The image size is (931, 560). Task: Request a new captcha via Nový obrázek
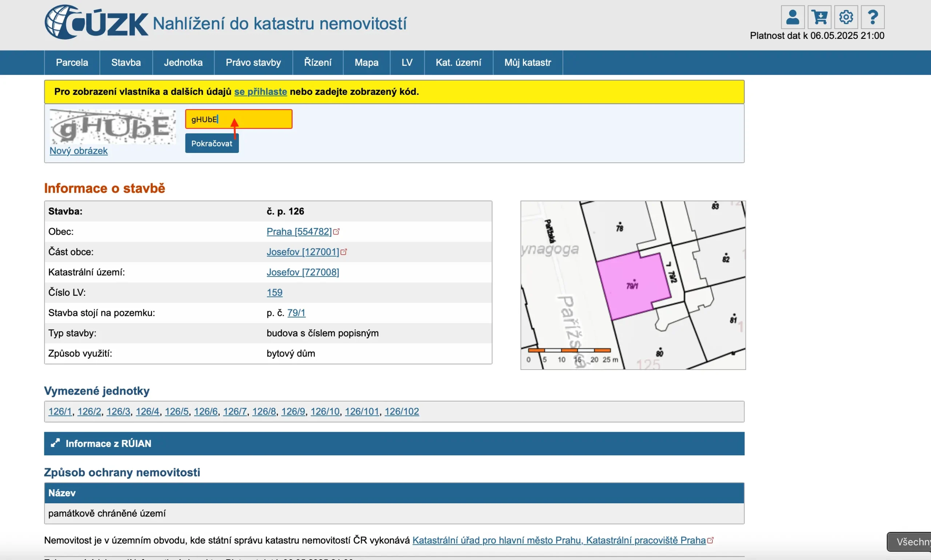[79, 151]
